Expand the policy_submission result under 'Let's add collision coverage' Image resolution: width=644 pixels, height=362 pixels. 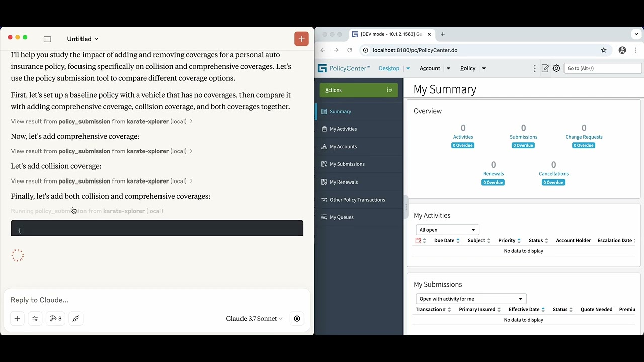(102, 181)
